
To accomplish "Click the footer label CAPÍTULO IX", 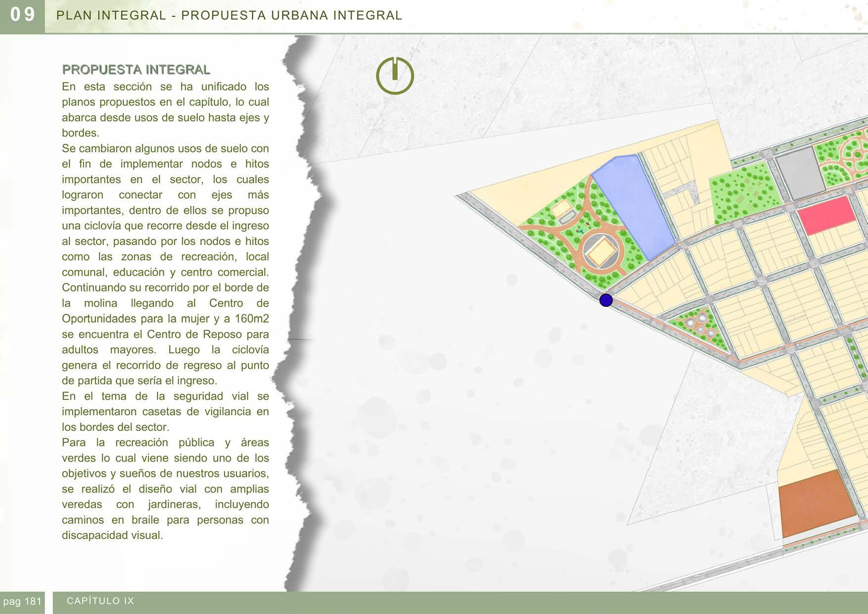I will (100, 601).
